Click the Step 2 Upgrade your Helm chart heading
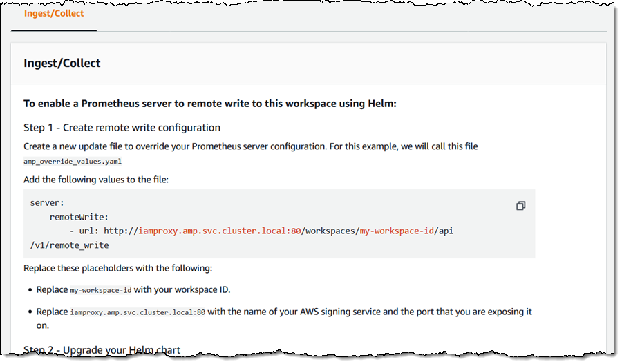The height and width of the screenshot is (364, 622). tap(102, 350)
